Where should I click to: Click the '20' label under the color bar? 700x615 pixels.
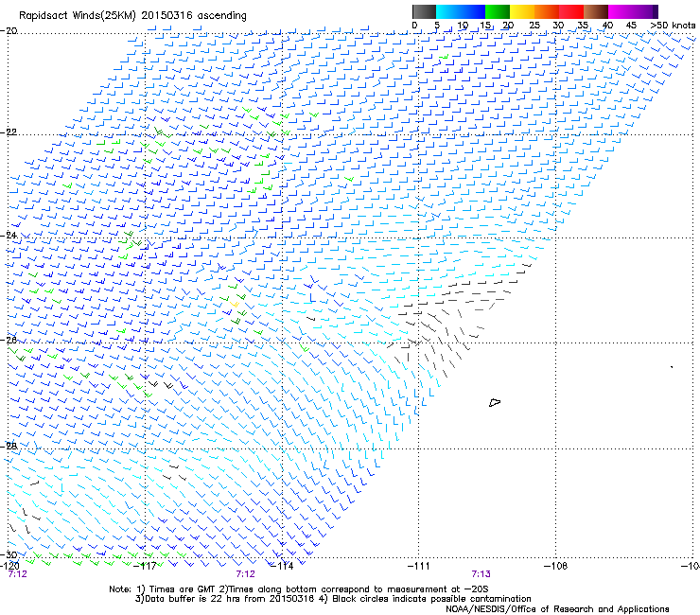coord(509,26)
